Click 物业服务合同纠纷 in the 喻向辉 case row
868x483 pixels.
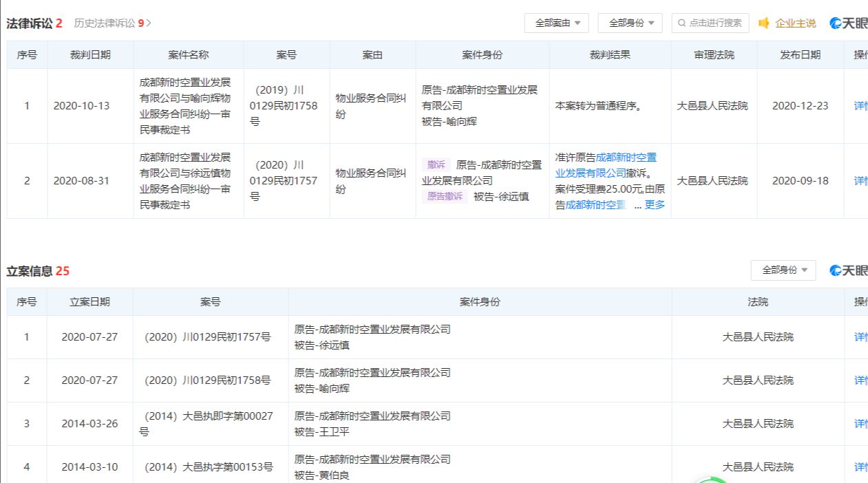coord(370,106)
